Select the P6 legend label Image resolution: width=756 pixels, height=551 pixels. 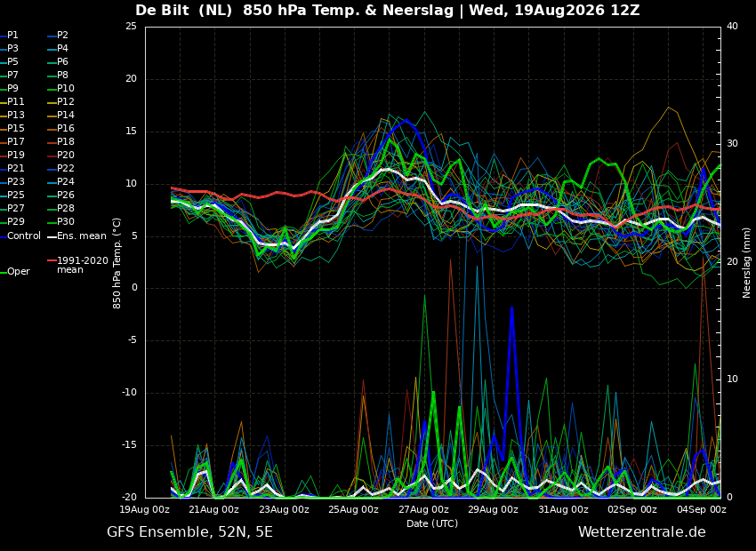tap(62, 61)
